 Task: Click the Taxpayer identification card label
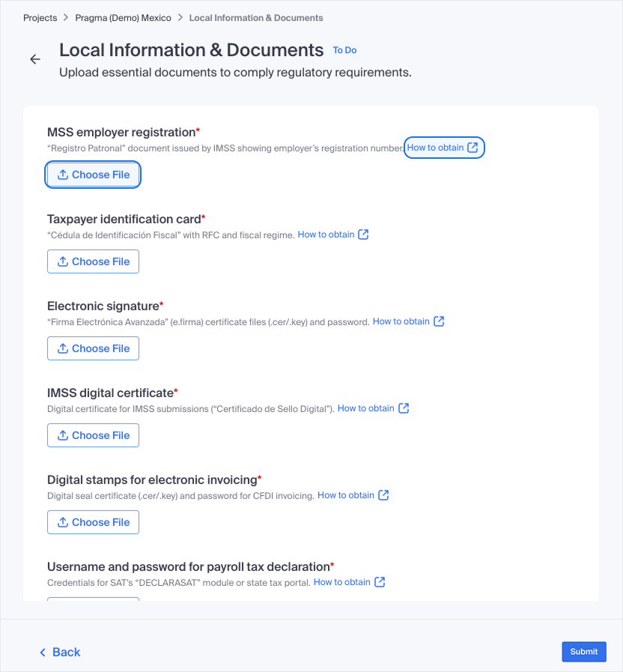tap(127, 220)
